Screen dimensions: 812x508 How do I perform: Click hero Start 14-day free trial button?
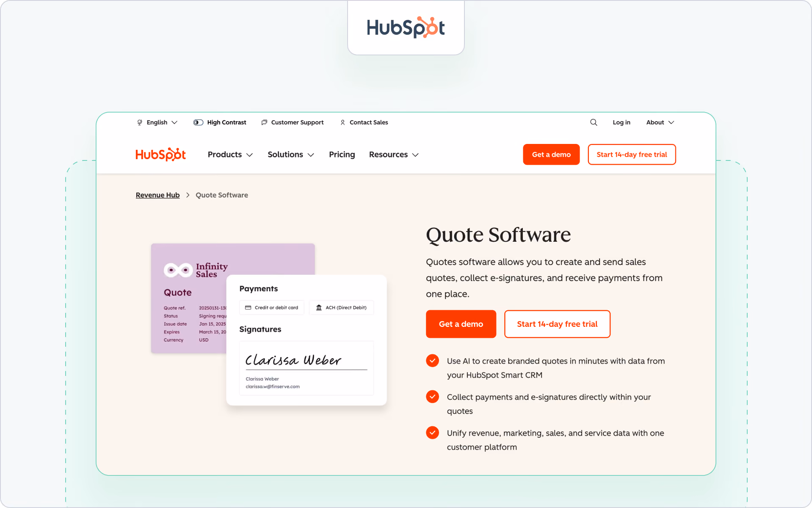click(557, 324)
